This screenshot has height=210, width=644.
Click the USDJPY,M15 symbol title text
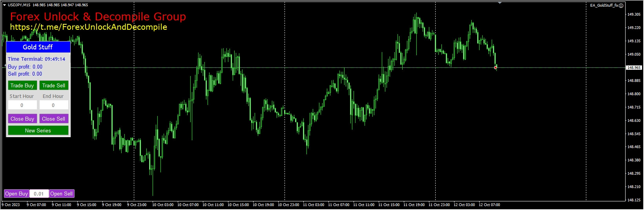pyautogui.click(x=19, y=5)
